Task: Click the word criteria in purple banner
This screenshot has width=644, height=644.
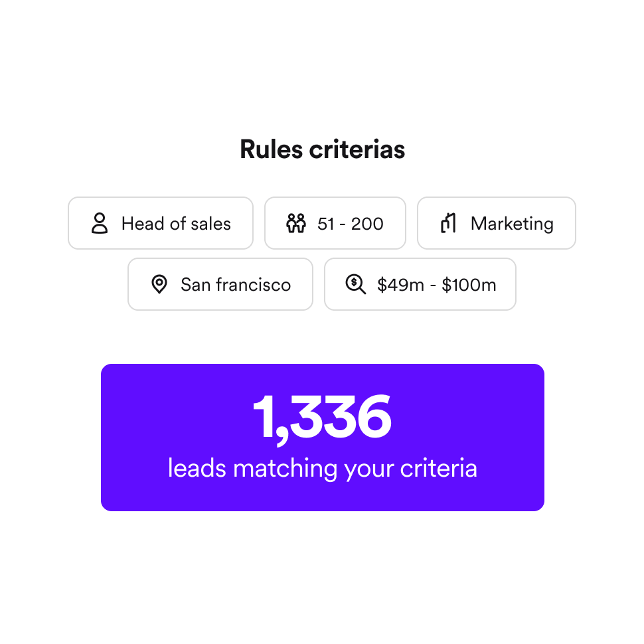Action: coord(439,468)
